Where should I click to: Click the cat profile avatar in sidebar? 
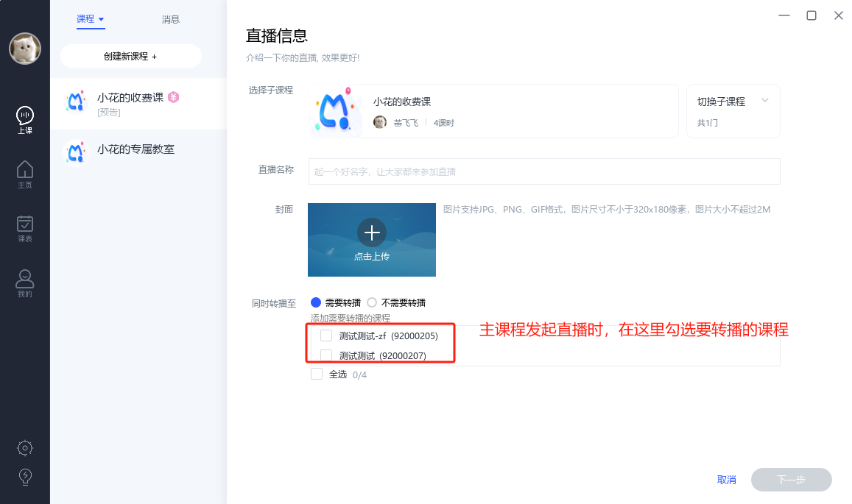tap(25, 49)
